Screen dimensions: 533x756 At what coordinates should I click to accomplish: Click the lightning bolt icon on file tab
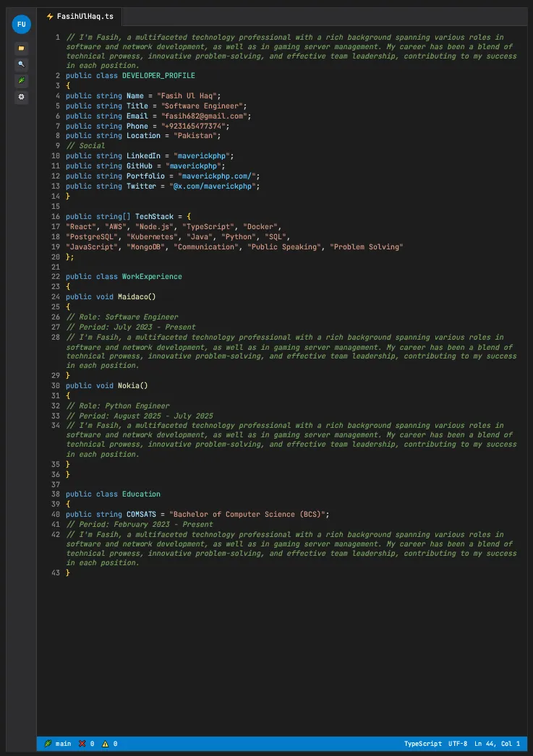click(49, 16)
